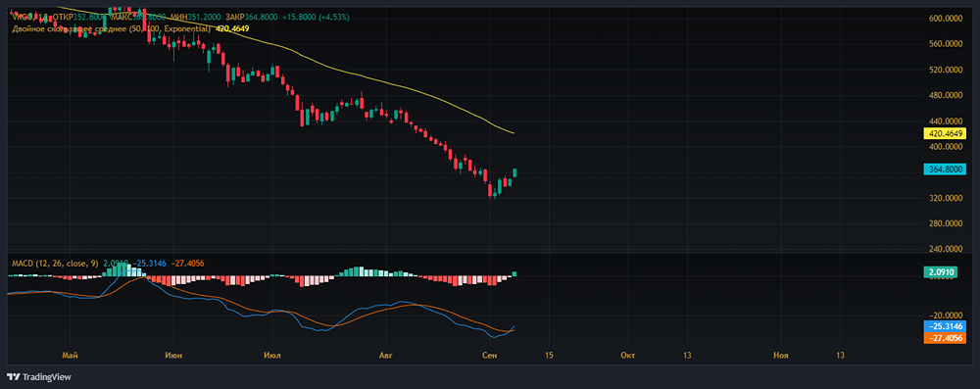Click the orange -27.4056 signal axis label
The height and width of the screenshot is (389, 980).
click(945, 337)
